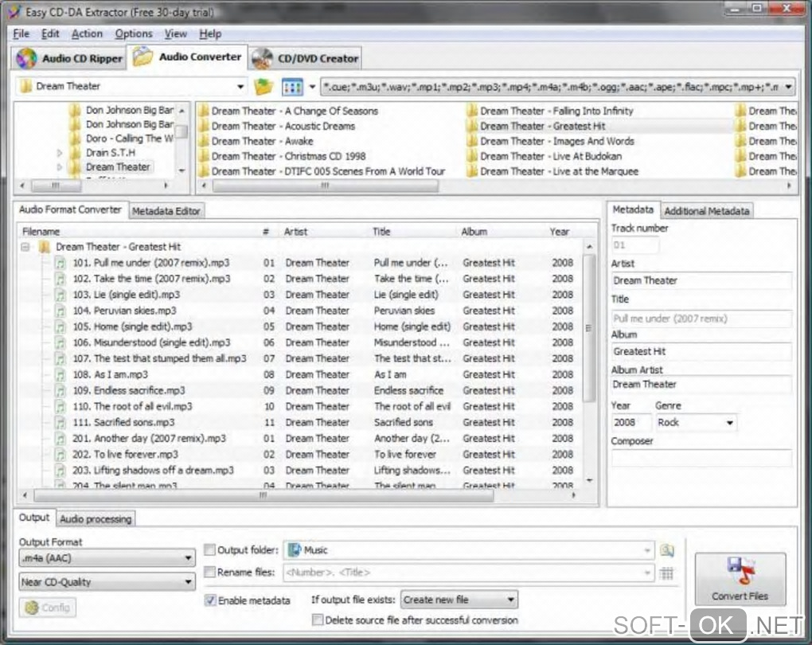The width and height of the screenshot is (812, 645).
Task: Click the Config button
Action: click(x=48, y=608)
